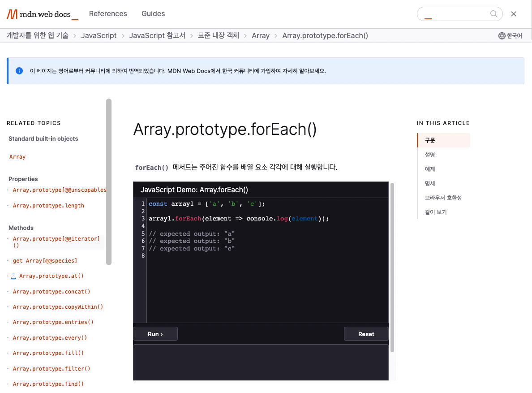532x393 pixels.
Task: Click the search magnifier icon
Action: (494, 14)
